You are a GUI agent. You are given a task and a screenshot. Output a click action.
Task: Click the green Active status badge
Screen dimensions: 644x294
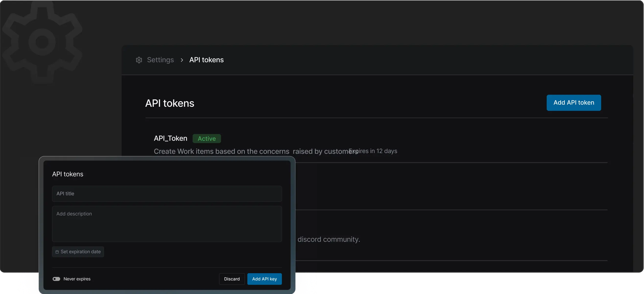tap(207, 139)
